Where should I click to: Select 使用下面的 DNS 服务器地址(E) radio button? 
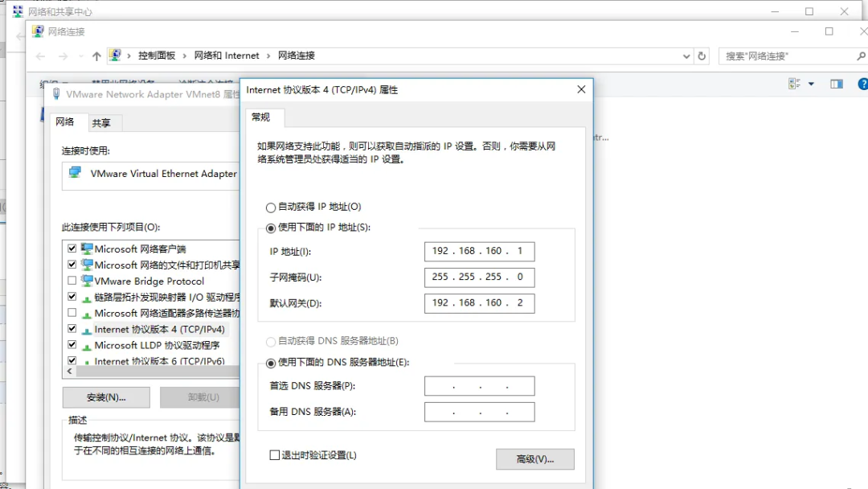(271, 363)
